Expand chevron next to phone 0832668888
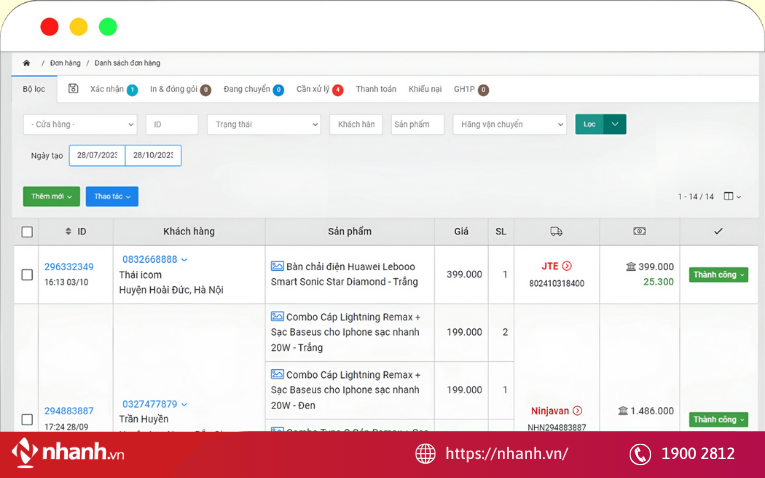Screen dimensions: 765x478 click(184, 260)
